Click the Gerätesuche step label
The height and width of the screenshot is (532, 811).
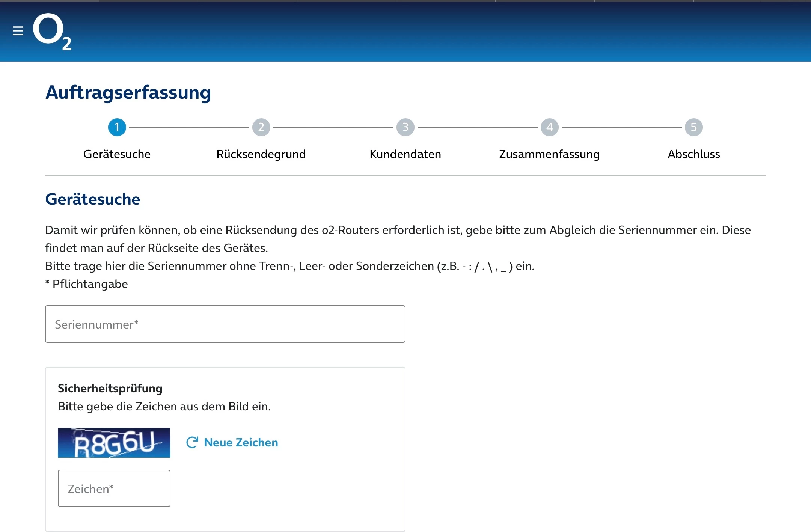click(117, 154)
